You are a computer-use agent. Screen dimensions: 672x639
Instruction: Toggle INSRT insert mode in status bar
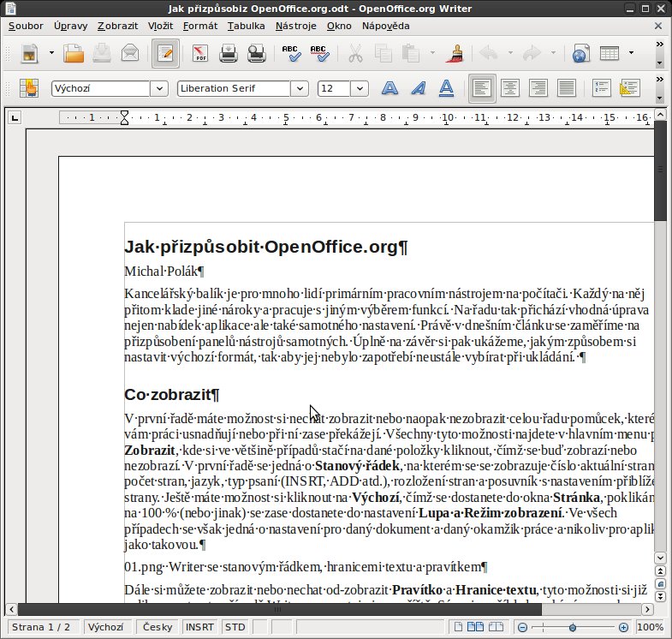click(x=199, y=627)
